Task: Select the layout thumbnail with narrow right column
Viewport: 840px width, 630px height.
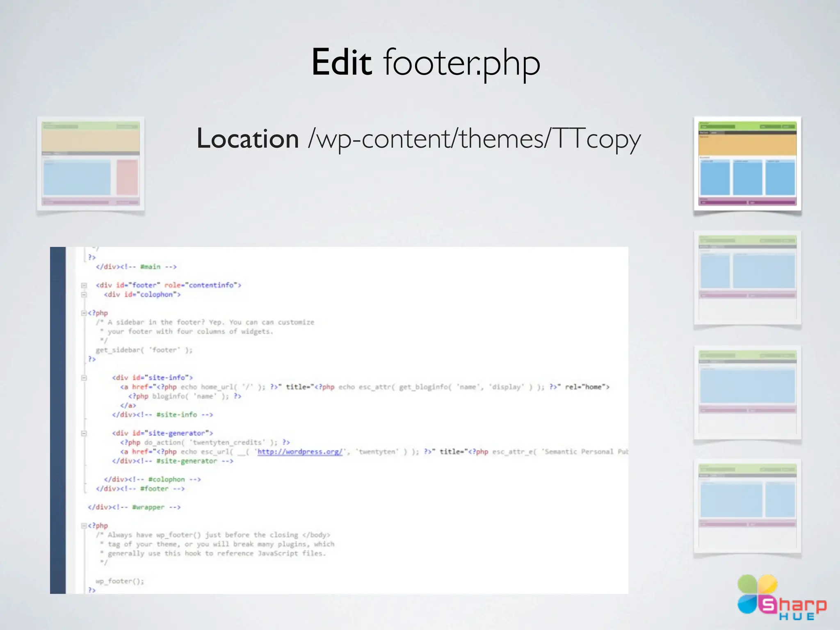Action: pyautogui.click(x=747, y=507)
